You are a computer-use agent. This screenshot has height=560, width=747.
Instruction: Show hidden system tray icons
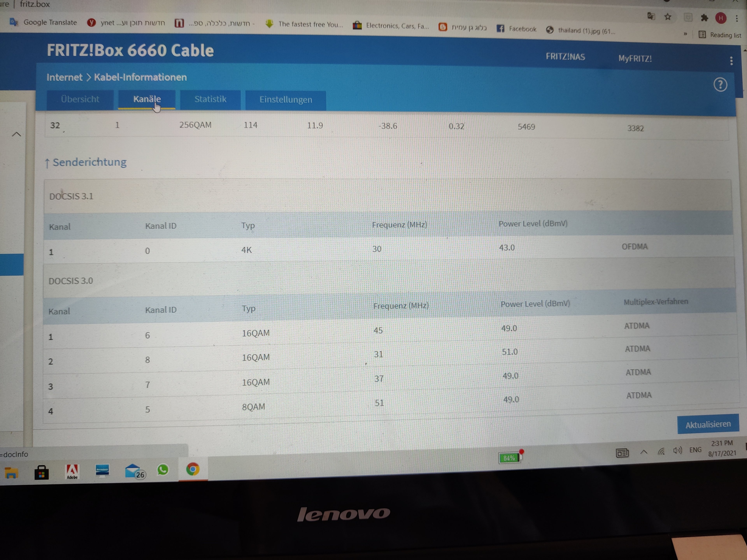(x=644, y=452)
